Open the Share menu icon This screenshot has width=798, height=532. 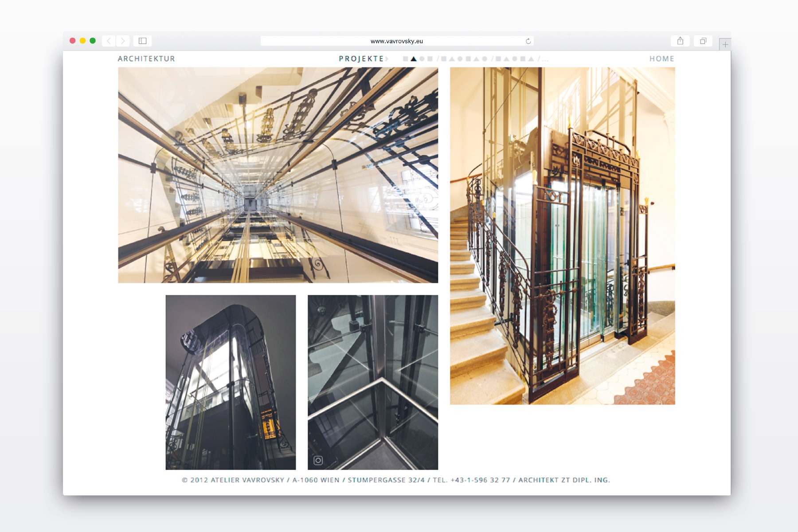click(x=680, y=41)
